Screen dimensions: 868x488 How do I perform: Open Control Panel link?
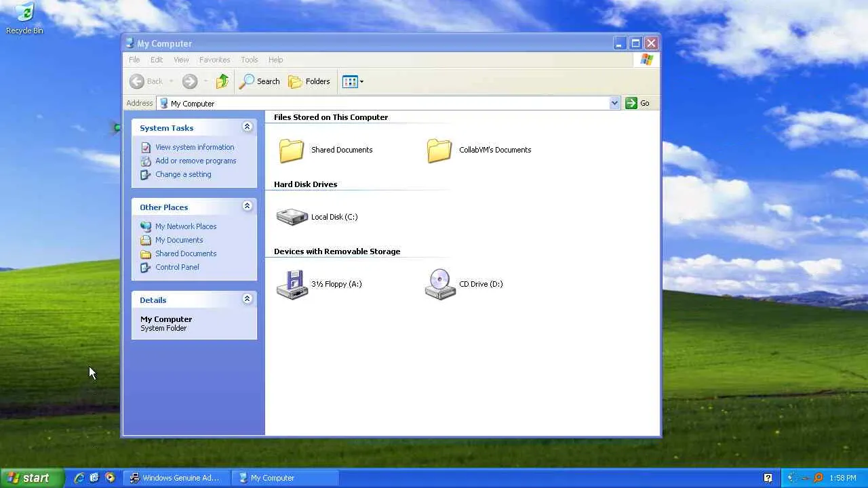coord(177,267)
